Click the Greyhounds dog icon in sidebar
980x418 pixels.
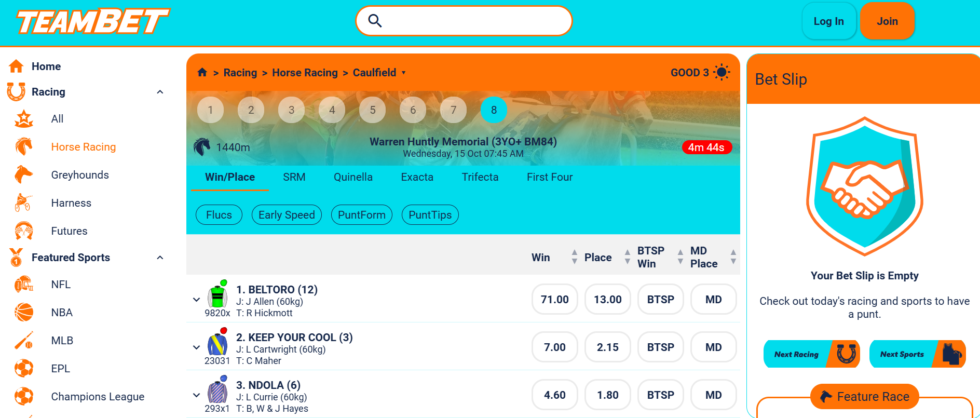tap(23, 175)
